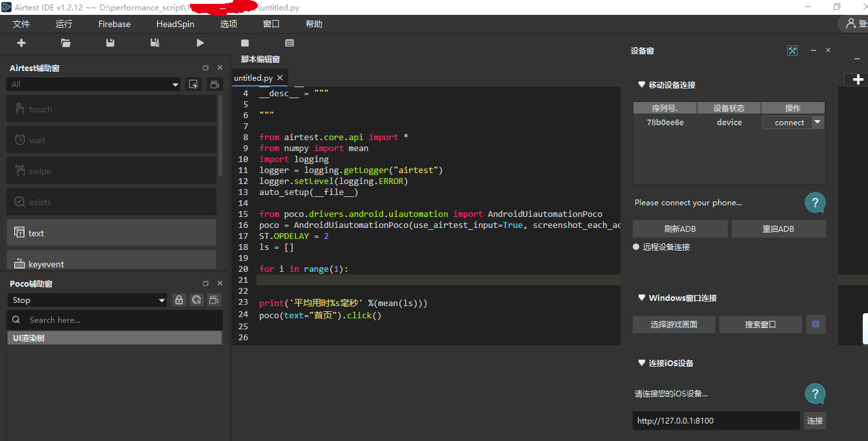Toggle the Poco UI tree lock icon
Image resolution: width=868 pixels, height=441 pixels.
point(179,300)
